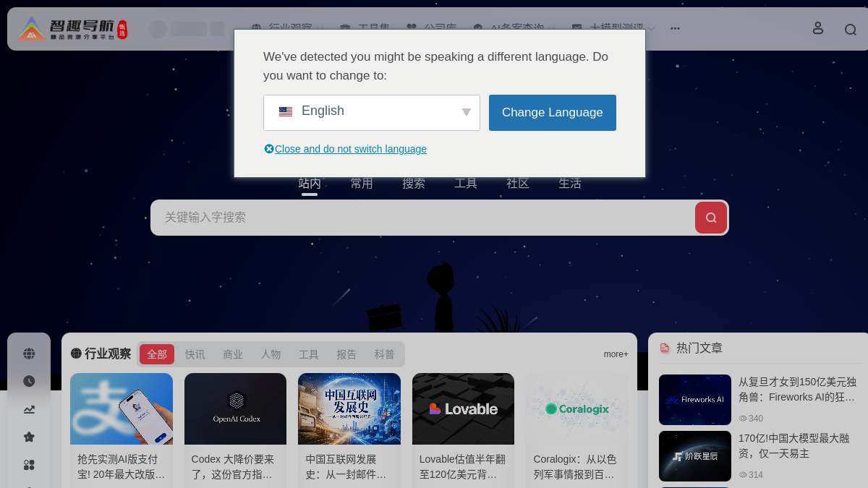Switch to the 常用 search tab

tap(362, 184)
